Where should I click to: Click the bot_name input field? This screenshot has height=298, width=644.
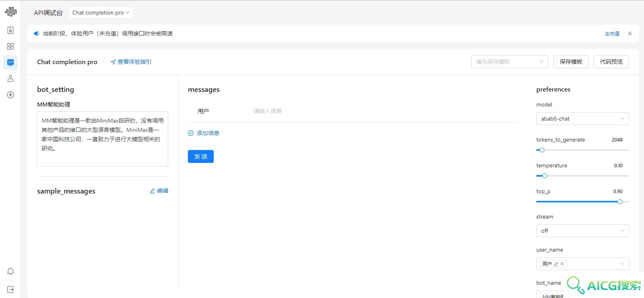click(x=582, y=294)
